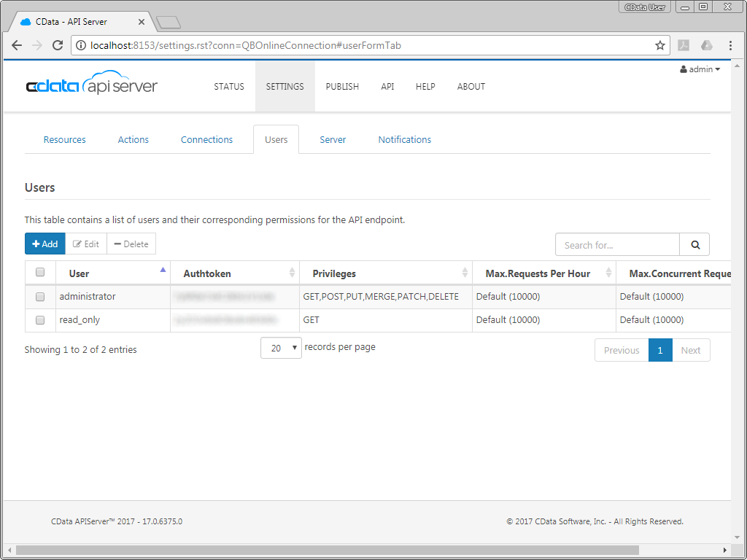Go back with the browser back arrow
747x560 pixels.
click(17, 45)
